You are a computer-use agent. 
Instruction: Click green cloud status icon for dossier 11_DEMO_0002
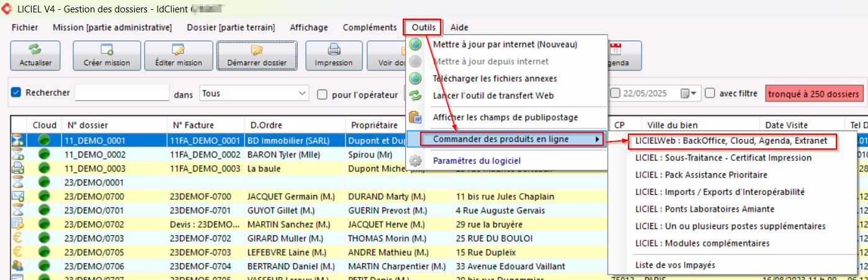tap(44, 155)
